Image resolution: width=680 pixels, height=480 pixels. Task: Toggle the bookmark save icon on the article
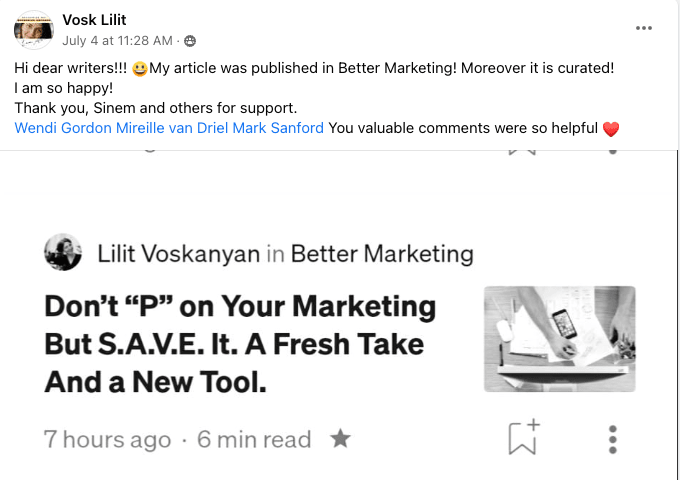click(x=523, y=438)
